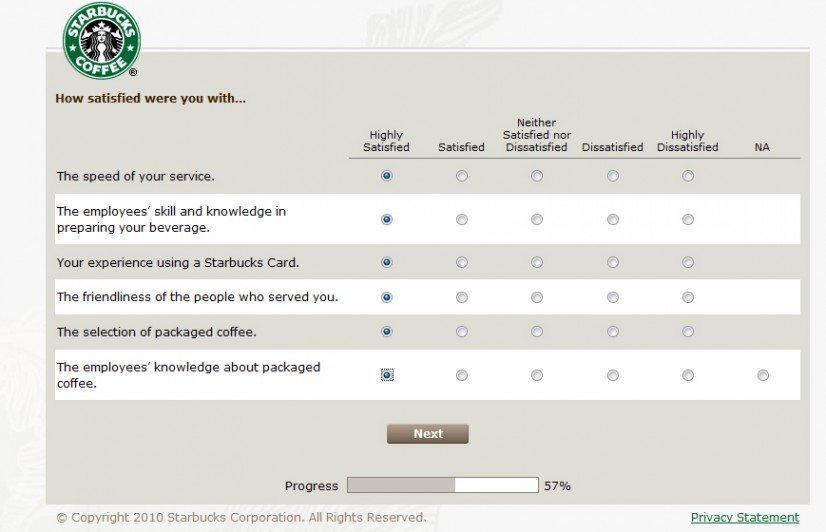Select Highly Satisfied for friendliness of servers
This screenshot has height=532, width=826.
click(x=387, y=298)
